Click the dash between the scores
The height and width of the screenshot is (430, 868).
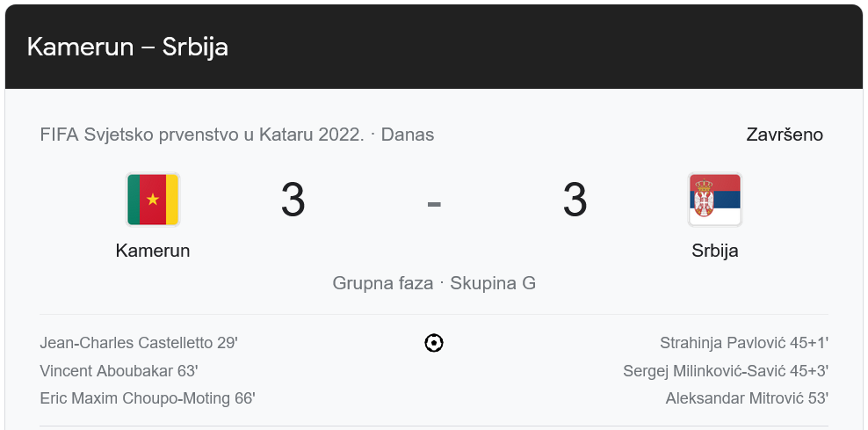434,202
